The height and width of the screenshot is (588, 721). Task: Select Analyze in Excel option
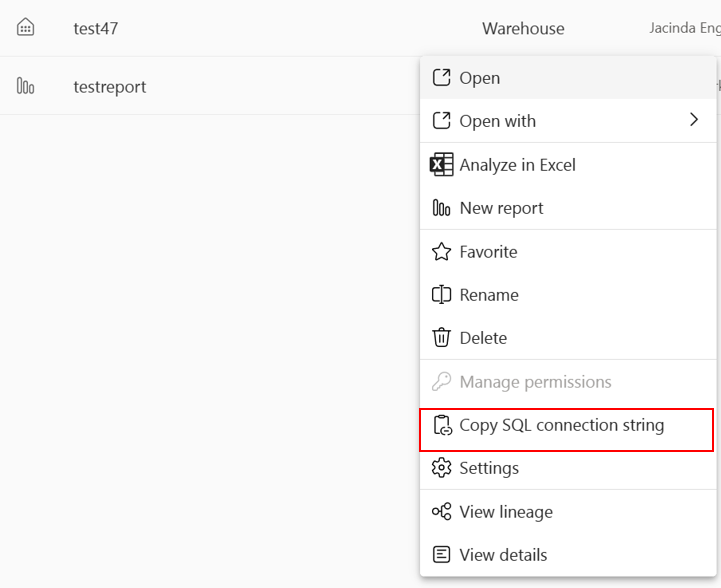point(517,165)
